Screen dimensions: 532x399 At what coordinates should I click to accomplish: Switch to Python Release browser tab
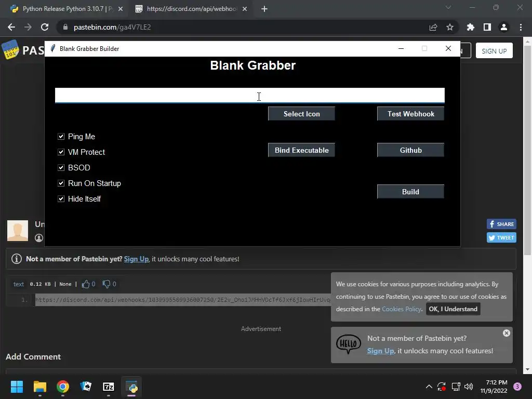(x=67, y=9)
